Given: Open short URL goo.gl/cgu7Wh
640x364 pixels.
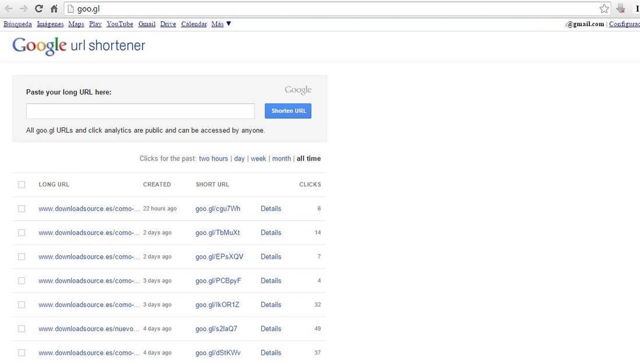Looking at the screenshot, I should (218, 209).
